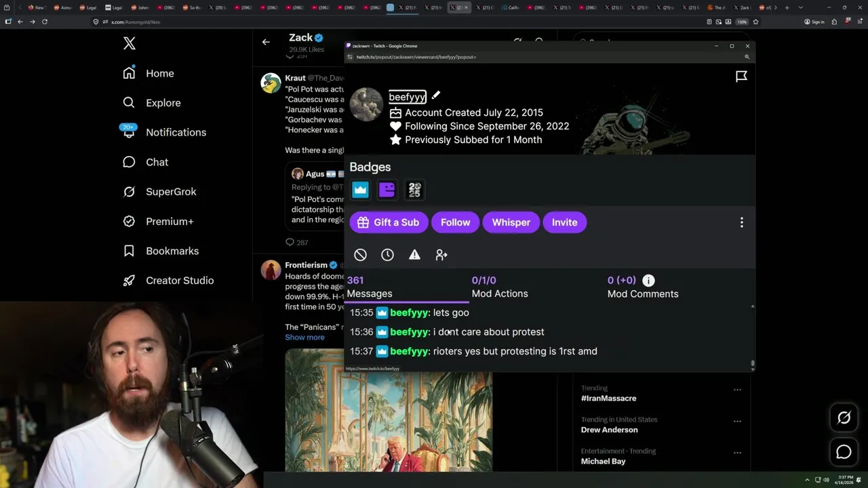Click beefyyy name in 'lets goo' message

(409, 312)
